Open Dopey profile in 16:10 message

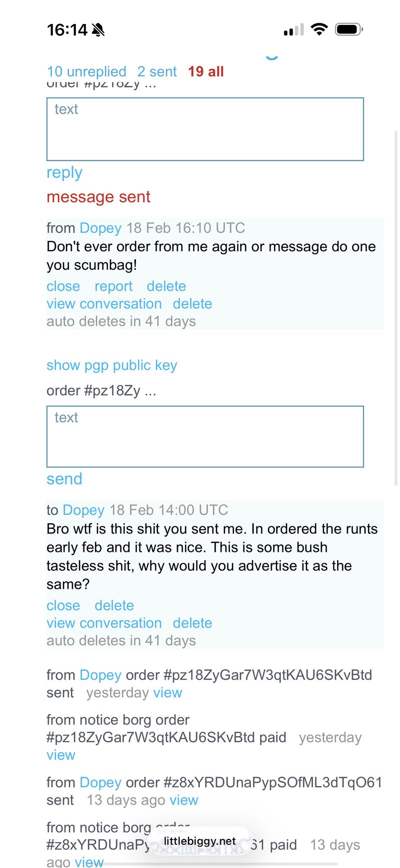point(100,228)
